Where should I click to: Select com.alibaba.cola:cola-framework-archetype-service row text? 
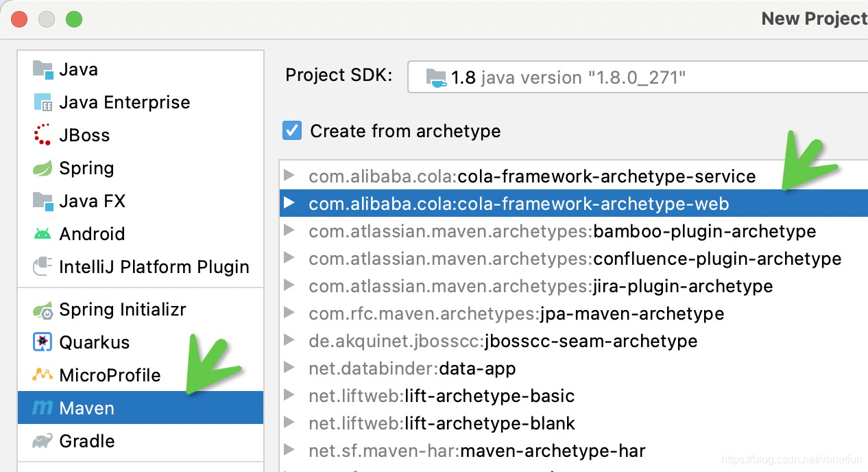coord(533,176)
